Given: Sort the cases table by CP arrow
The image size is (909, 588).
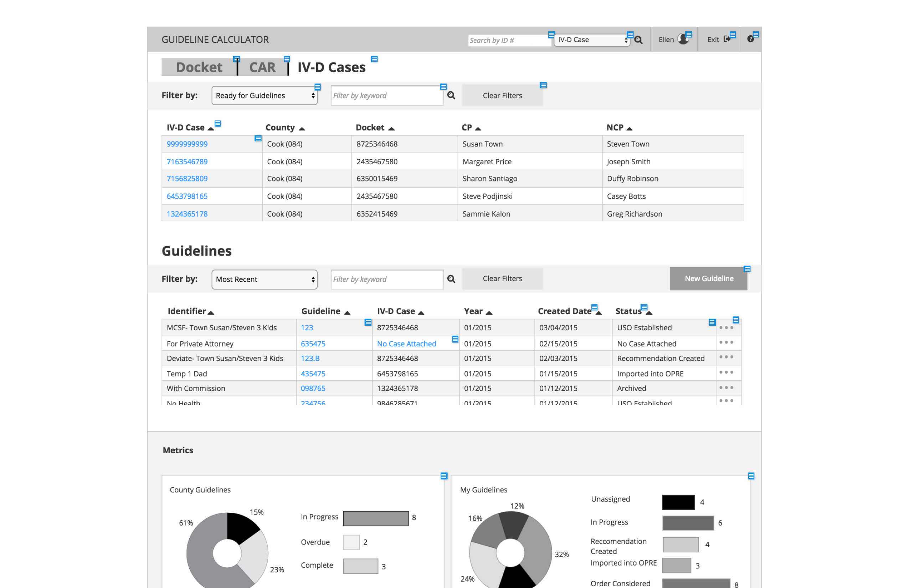Looking at the screenshot, I should 477,129.
